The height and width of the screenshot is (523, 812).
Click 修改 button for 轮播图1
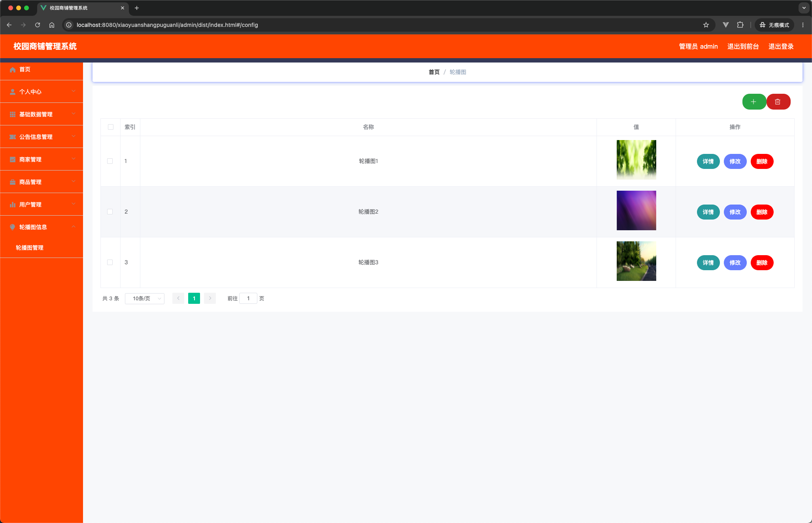[x=735, y=161]
